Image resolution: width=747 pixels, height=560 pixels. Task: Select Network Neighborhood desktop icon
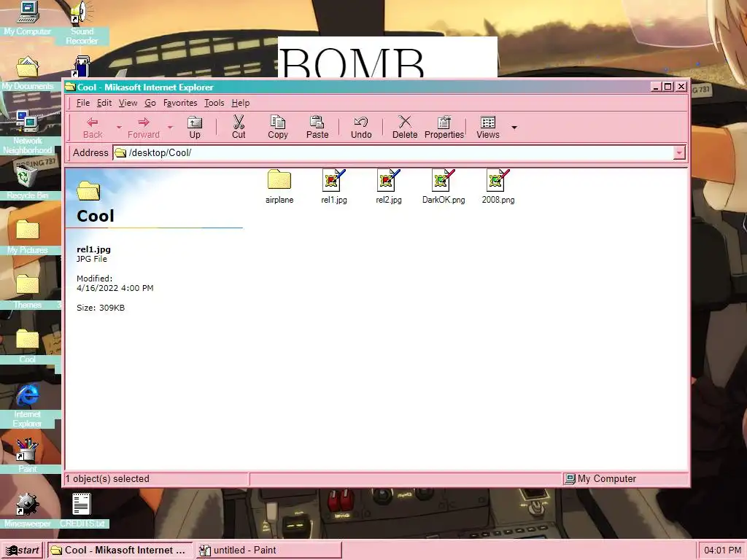pos(28,133)
